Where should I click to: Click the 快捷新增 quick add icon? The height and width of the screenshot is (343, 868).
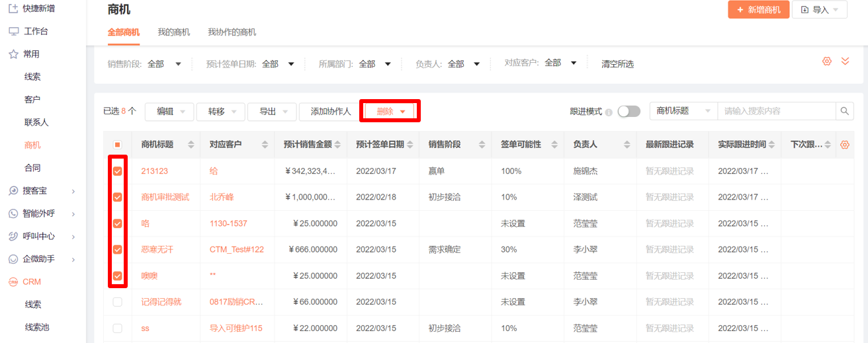(x=13, y=9)
